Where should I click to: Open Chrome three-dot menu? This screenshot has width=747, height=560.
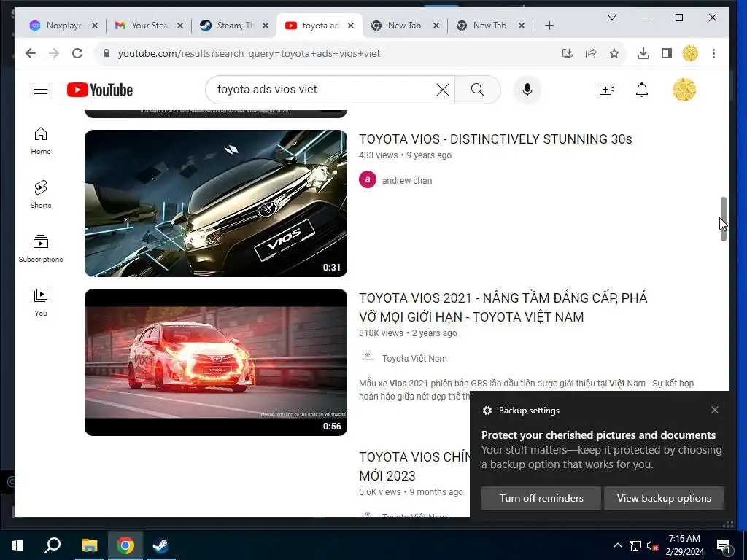point(713,53)
